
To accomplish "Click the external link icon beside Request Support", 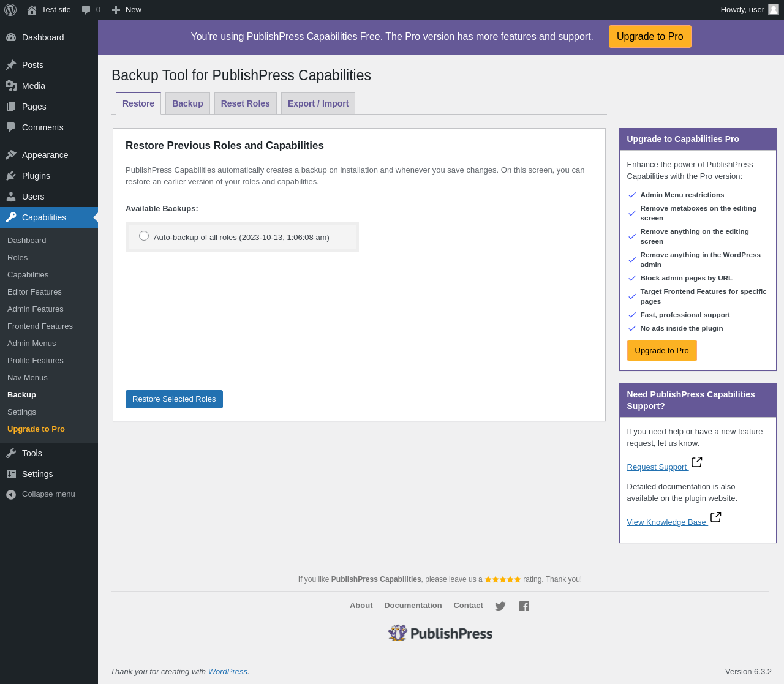I will pos(697,462).
